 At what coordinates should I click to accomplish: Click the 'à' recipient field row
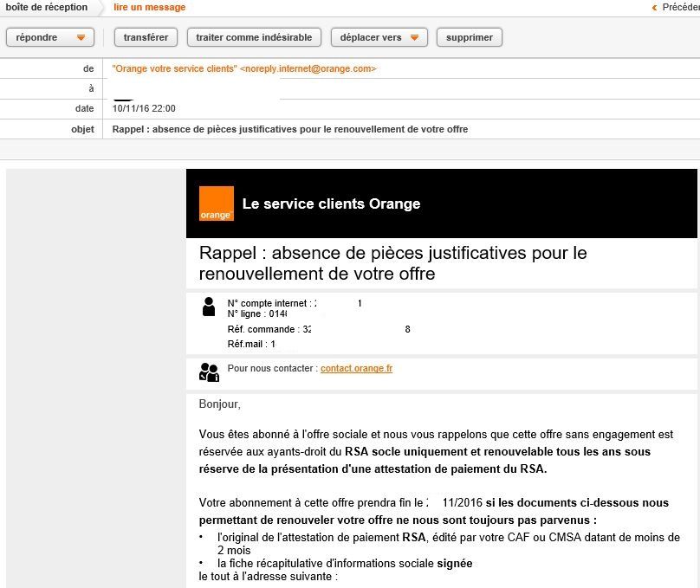coord(350,89)
